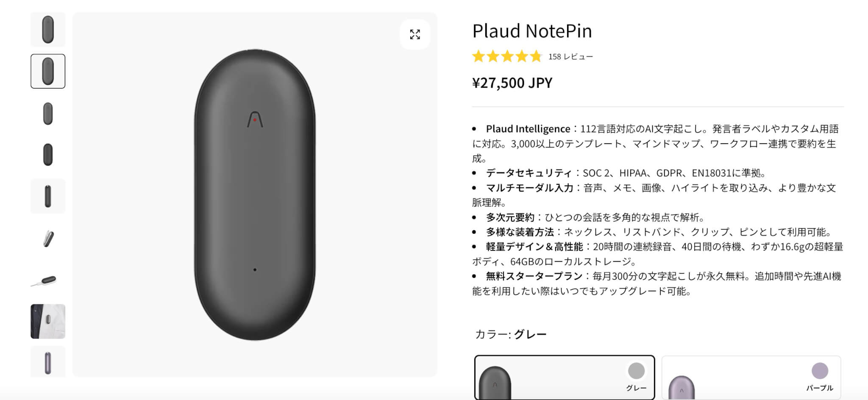Screen dimensions: 868x400
Task: Open the charging cable thumbnail
Action: 48,280
